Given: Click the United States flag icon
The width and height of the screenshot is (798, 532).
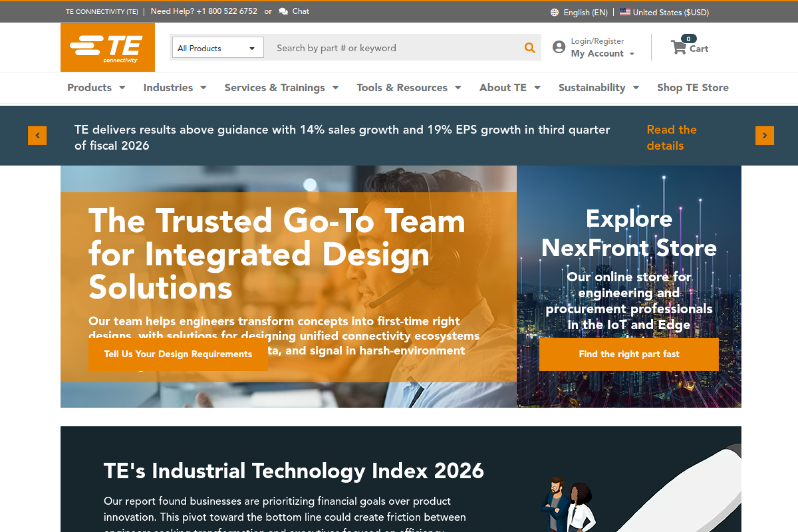Looking at the screenshot, I should pos(625,12).
